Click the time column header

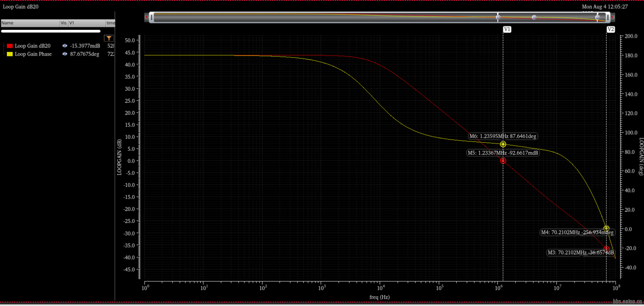tap(111, 23)
